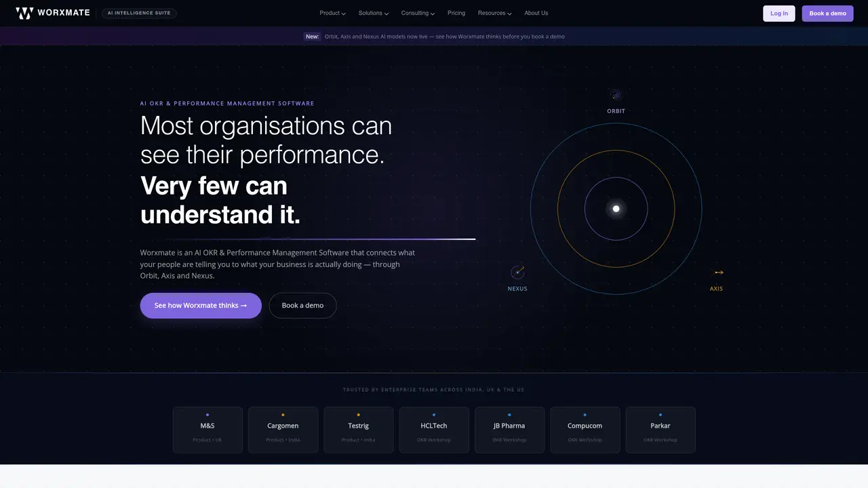Open the About Us page
The height and width of the screenshot is (488, 868).
[x=536, y=13]
